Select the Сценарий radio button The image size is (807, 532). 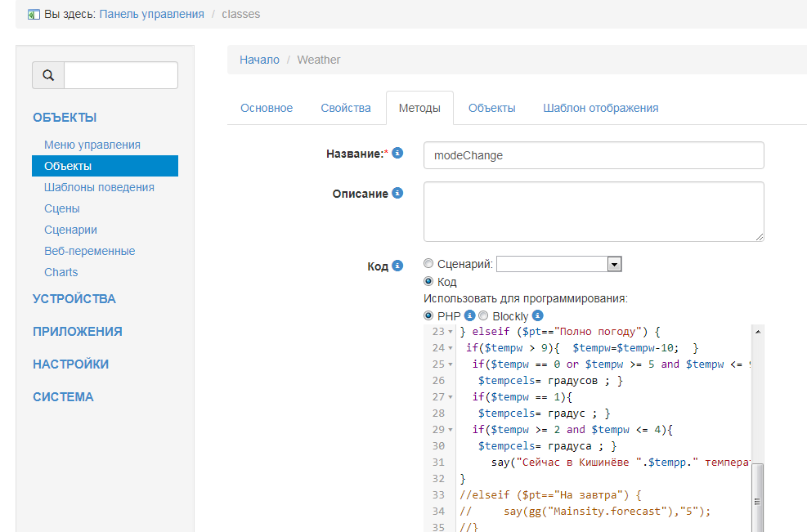(428, 264)
